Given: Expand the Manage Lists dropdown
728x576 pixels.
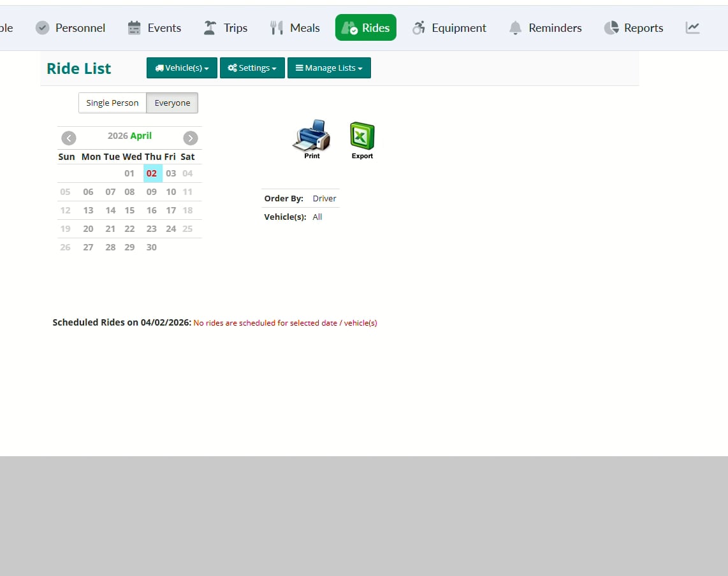Looking at the screenshot, I should [329, 68].
